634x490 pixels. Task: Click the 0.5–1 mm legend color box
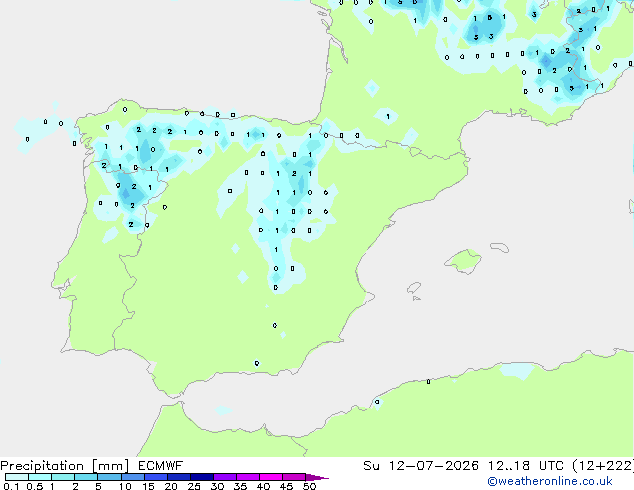pyautogui.click(x=40, y=477)
